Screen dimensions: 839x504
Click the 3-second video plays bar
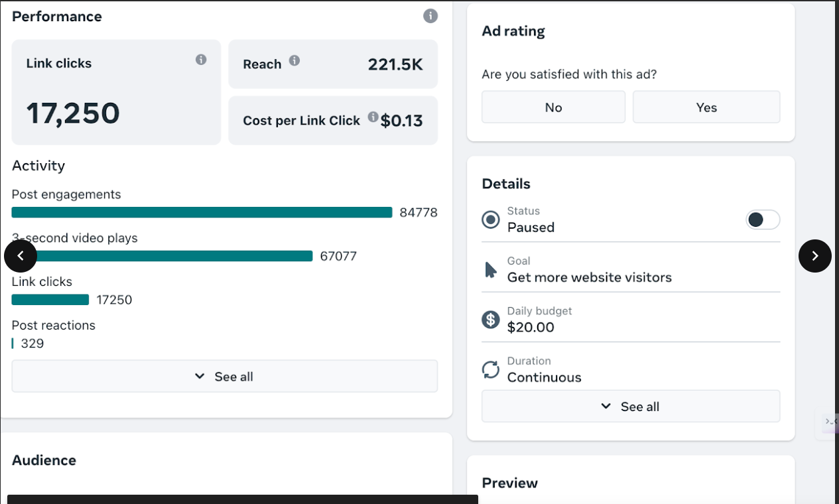coord(172,256)
